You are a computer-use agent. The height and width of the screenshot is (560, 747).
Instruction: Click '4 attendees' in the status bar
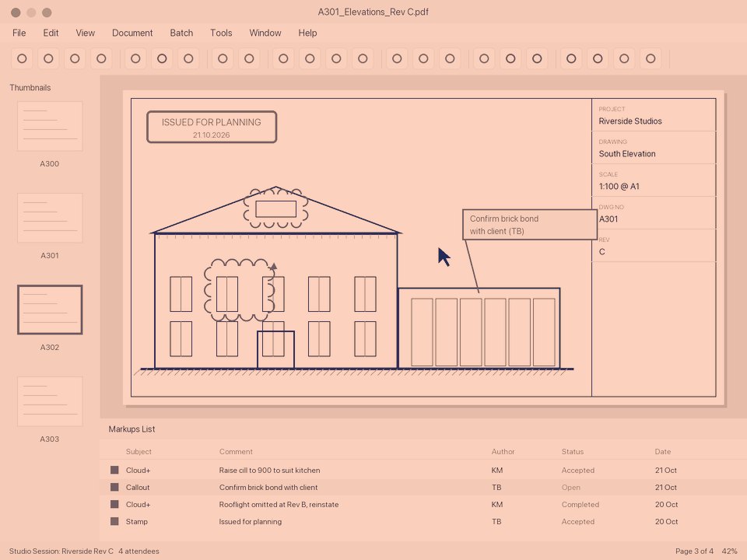139,551
